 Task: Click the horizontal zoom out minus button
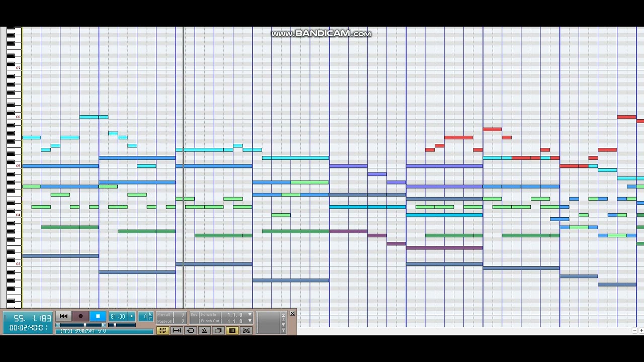point(635,330)
